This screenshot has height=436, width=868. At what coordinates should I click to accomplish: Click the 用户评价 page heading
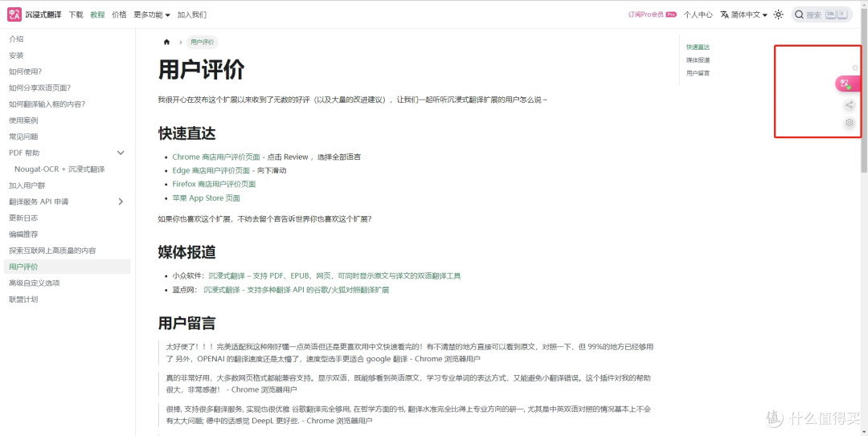201,71
